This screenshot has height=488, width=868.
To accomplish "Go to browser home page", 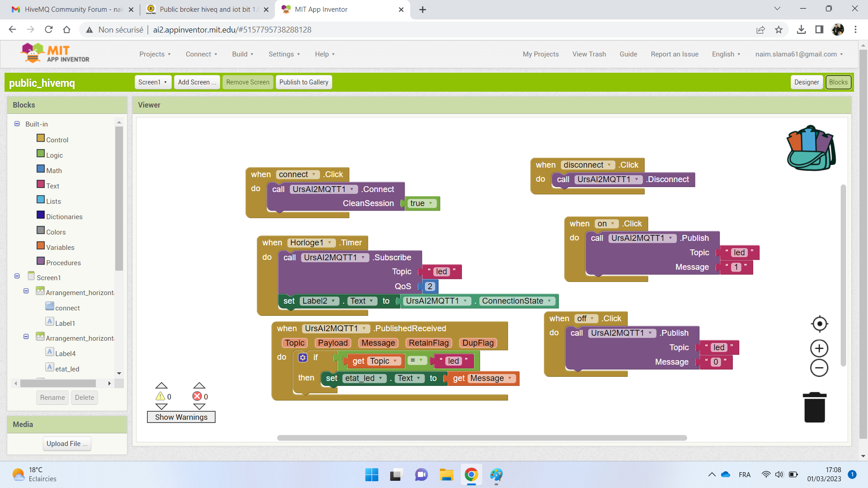I will (66, 29).
